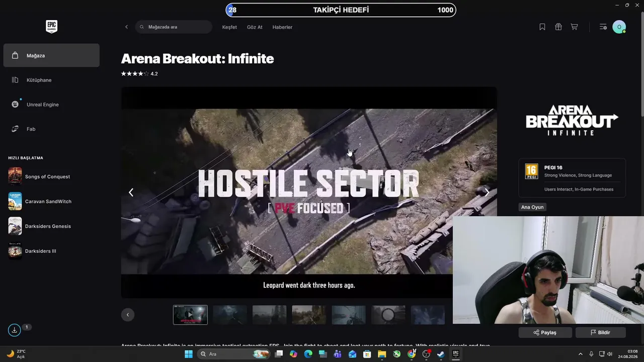The image size is (644, 362).
Task: Select the seventh media thumbnail
Action: 428,315
